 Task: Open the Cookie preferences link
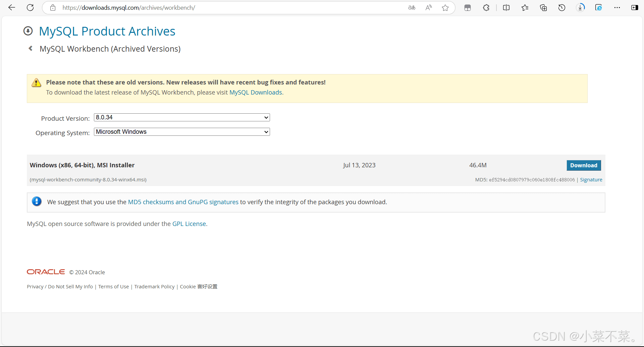click(x=199, y=287)
